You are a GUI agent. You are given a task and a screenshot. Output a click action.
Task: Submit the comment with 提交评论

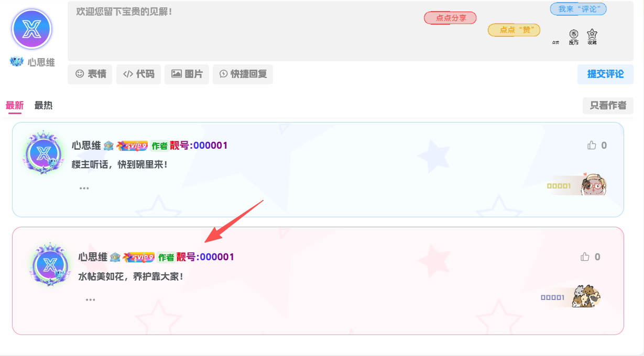click(605, 74)
